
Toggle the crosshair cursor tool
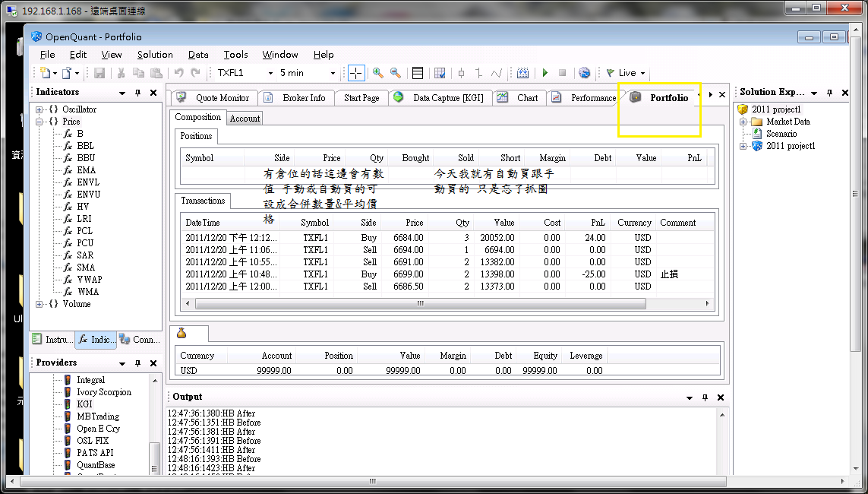[x=355, y=73]
